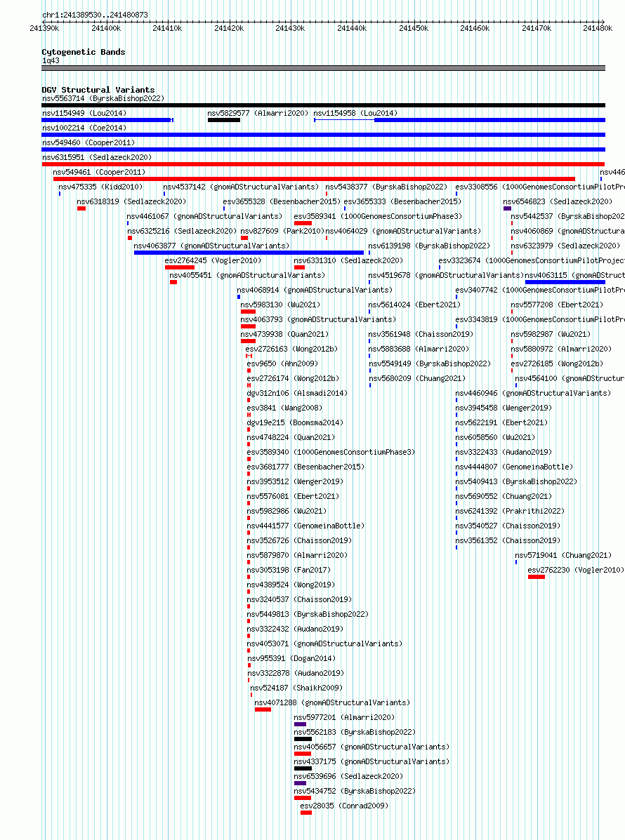Open esv28035 (Conrad2009) variant
This screenshot has width=625, height=840.
tap(344, 806)
